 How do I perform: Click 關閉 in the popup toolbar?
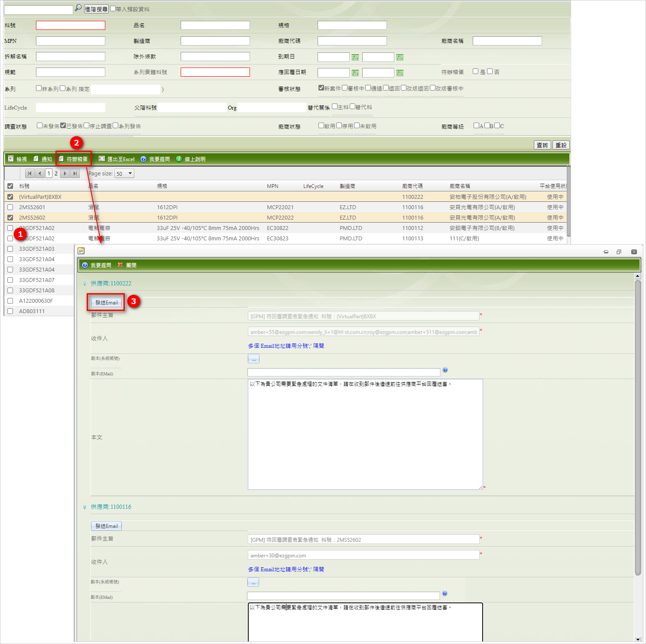click(x=127, y=265)
